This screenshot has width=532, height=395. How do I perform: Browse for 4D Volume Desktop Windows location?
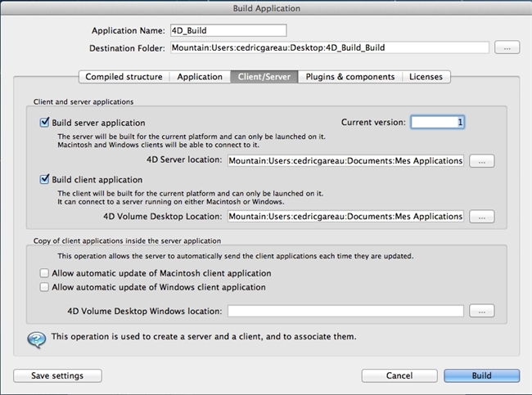pyautogui.click(x=482, y=312)
